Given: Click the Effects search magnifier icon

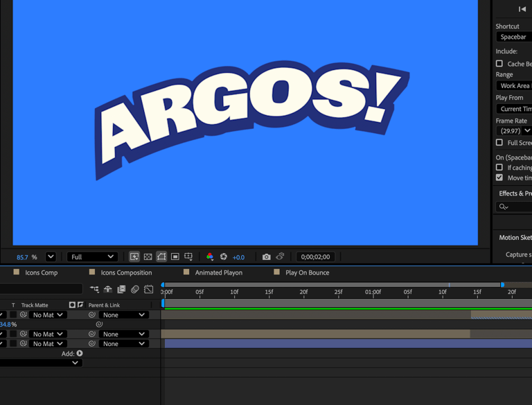Looking at the screenshot, I should tap(504, 207).
